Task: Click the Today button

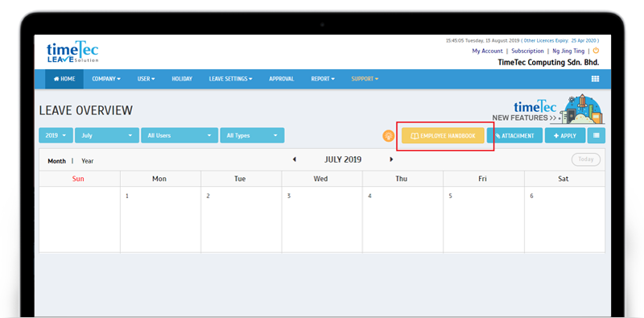Action: click(586, 159)
